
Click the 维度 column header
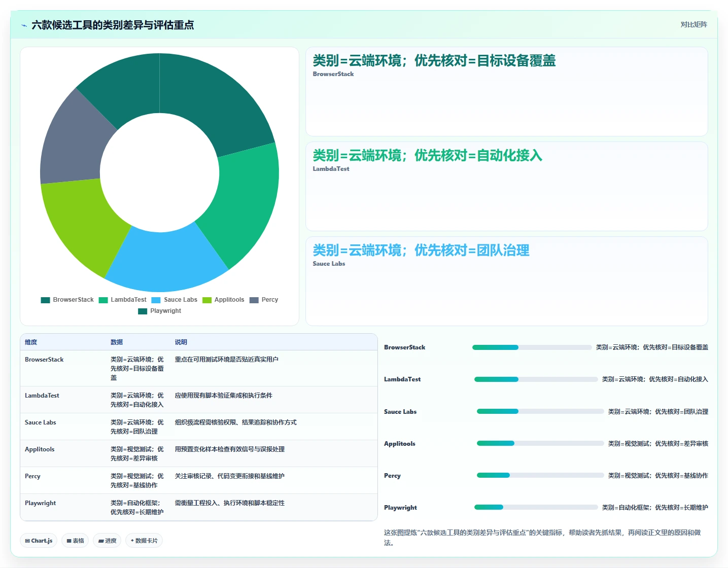(31, 342)
